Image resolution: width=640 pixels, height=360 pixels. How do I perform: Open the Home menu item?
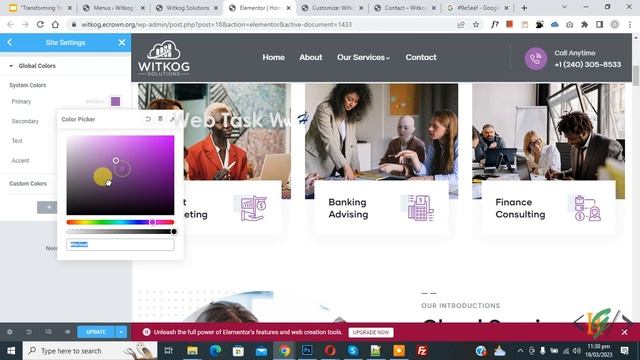[x=273, y=57]
